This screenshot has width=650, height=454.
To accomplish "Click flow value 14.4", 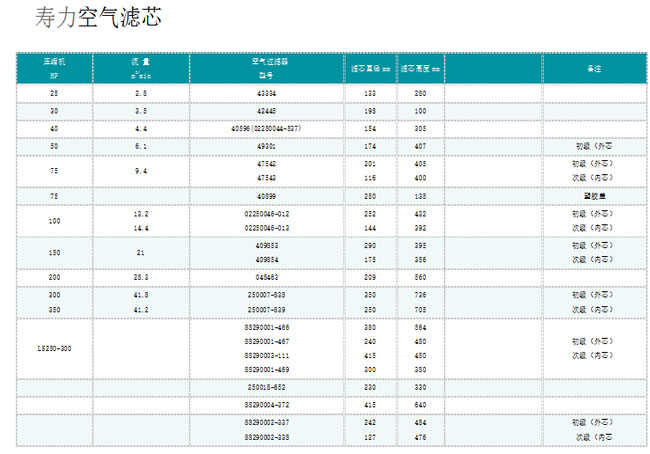I will (x=141, y=228).
